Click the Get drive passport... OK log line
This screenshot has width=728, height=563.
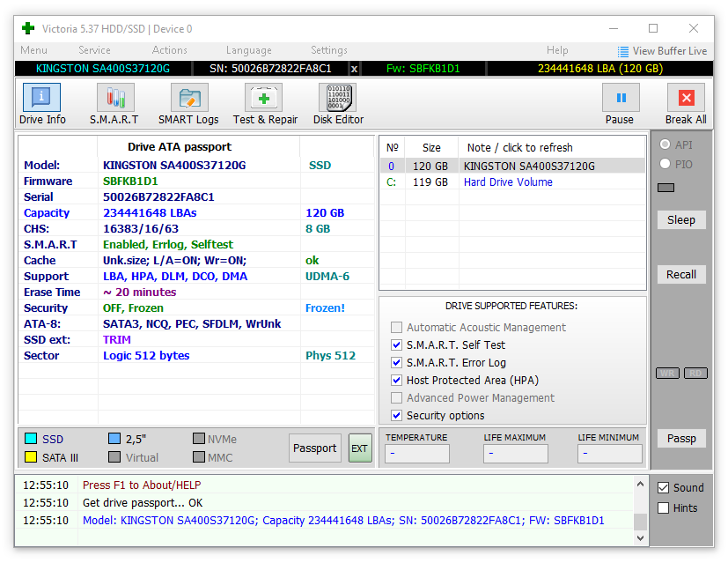(143, 503)
